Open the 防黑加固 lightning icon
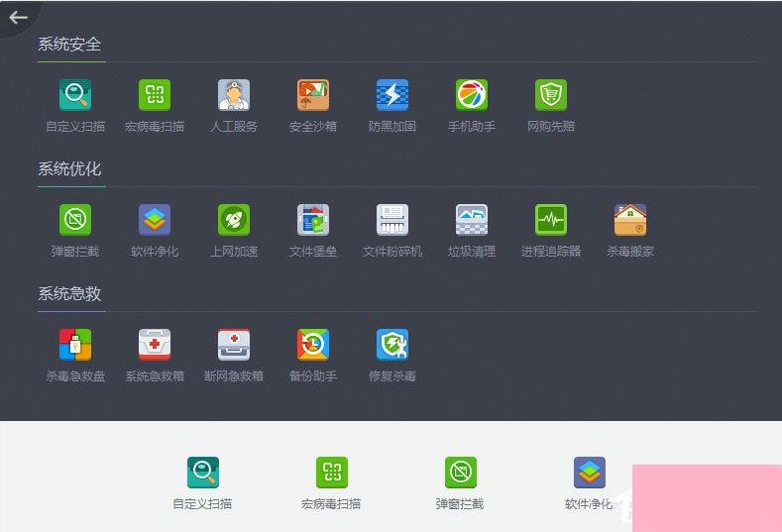Image resolution: width=782 pixels, height=532 pixels. tap(392, 95)
